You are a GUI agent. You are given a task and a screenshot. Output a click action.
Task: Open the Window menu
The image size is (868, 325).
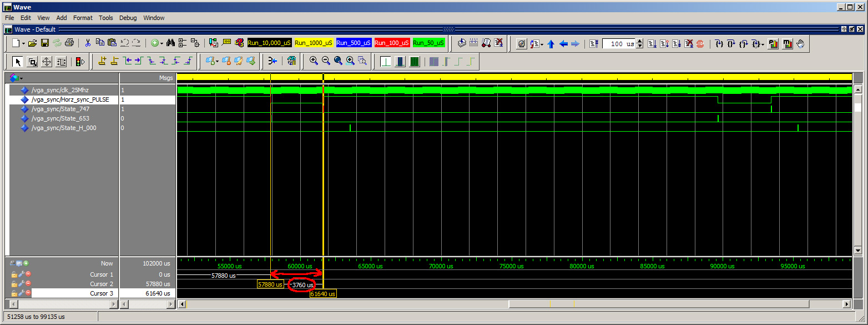(154, 18)
